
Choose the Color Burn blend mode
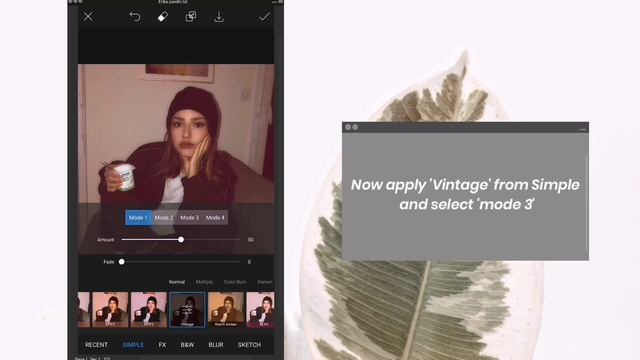click(235, 282)
